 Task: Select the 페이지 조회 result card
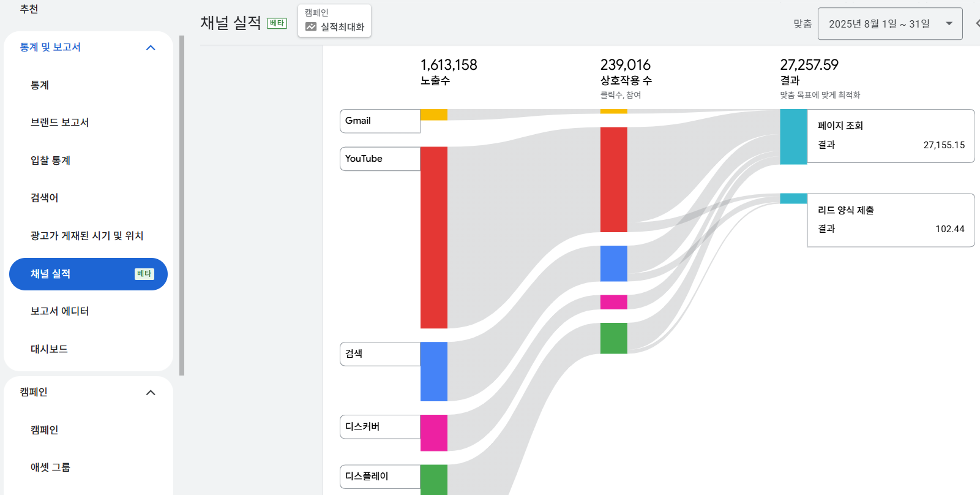(x=890, y=136)
